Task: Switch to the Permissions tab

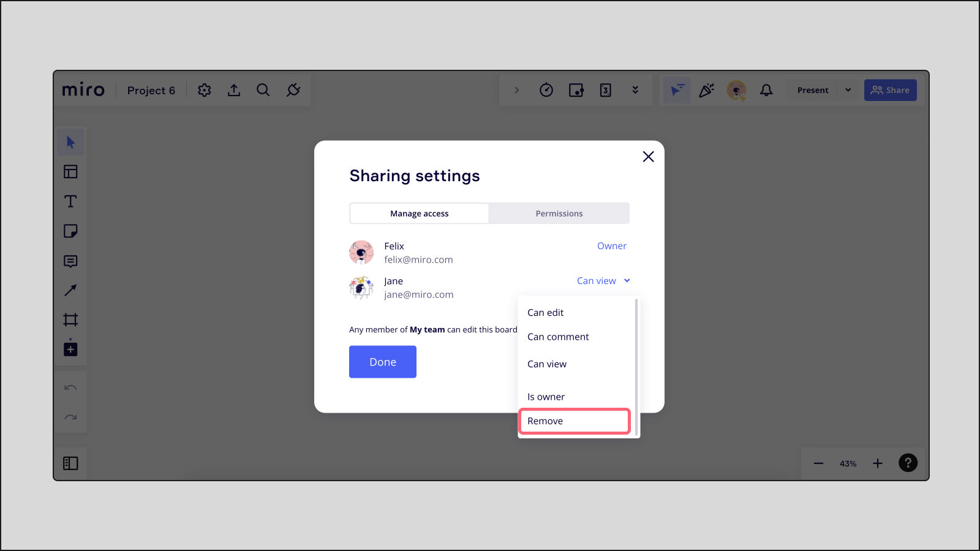Action: click(x=559, y=214)
